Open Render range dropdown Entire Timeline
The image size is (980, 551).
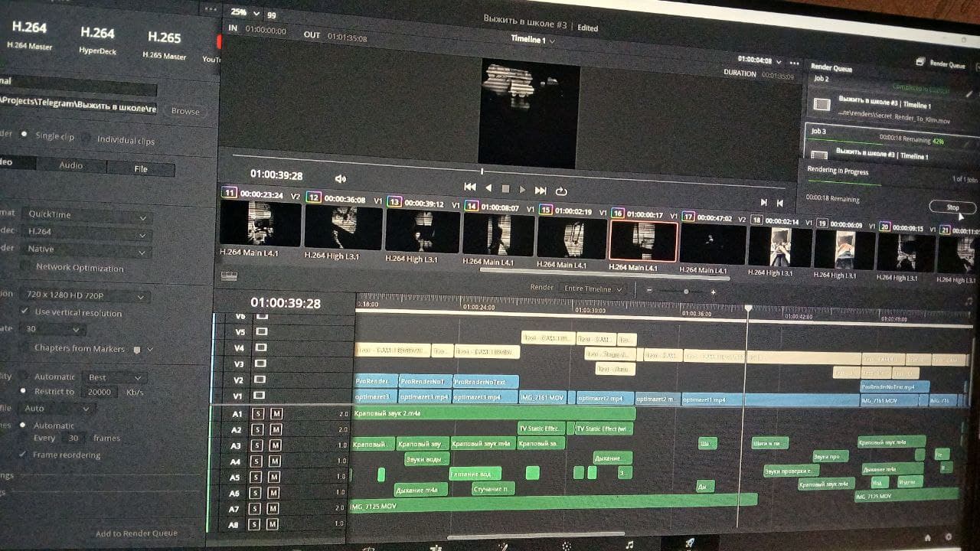(x=593, y=289)
